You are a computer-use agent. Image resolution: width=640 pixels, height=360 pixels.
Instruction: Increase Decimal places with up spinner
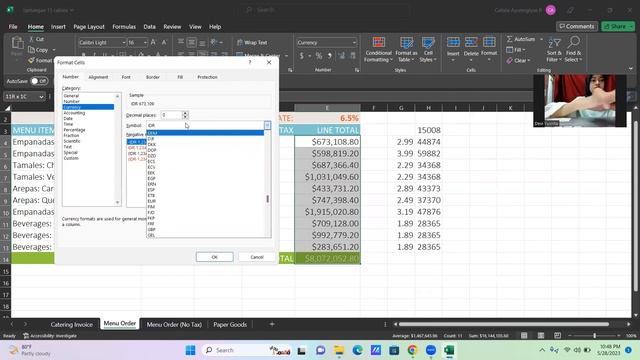[x=185, y=113]
